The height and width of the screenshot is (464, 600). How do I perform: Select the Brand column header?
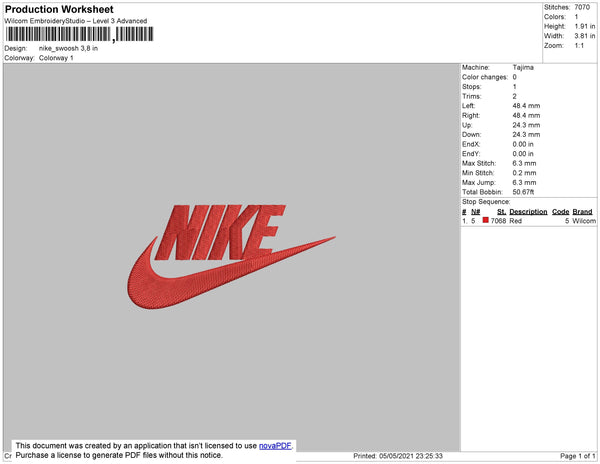(582, 212)
